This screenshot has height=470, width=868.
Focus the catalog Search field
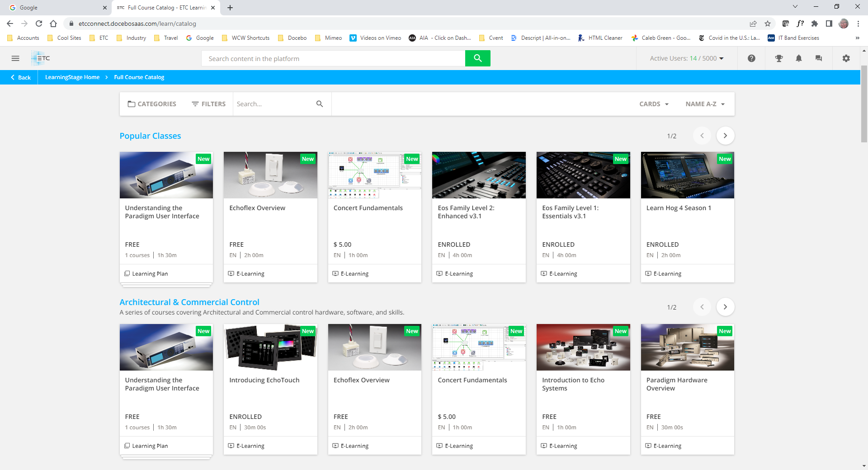pyautogui.click(x=274, y=104)
